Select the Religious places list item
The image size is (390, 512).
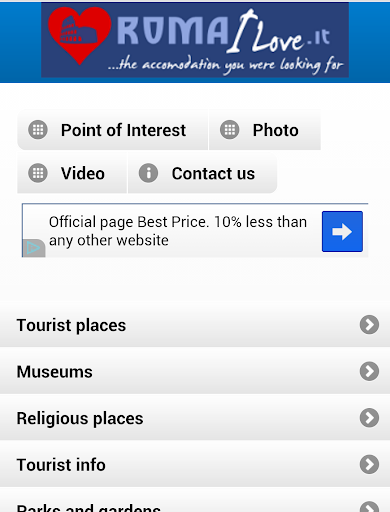tap(195, 418)
